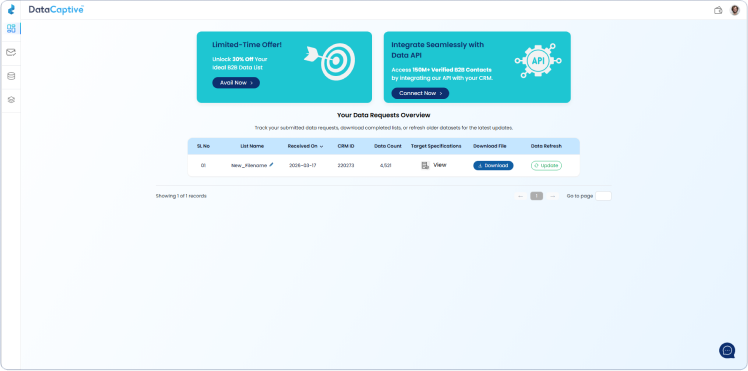Click View target specifications link
748x371 pixels.
point(440,165)
